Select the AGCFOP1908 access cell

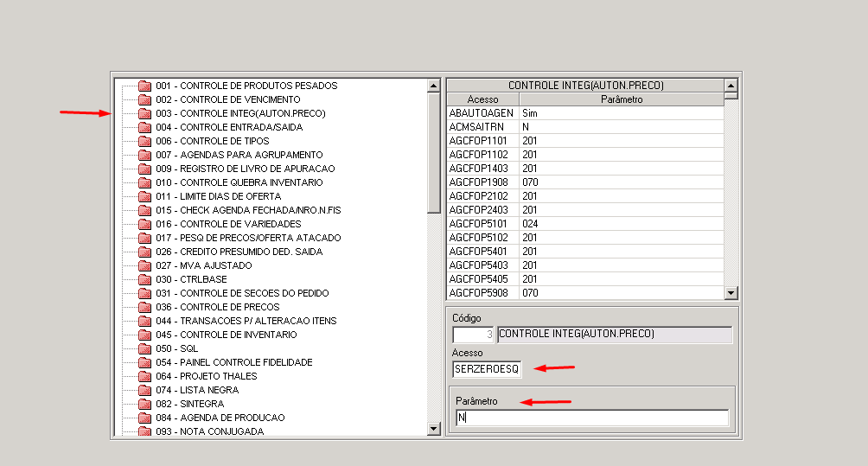coord(482,182)
